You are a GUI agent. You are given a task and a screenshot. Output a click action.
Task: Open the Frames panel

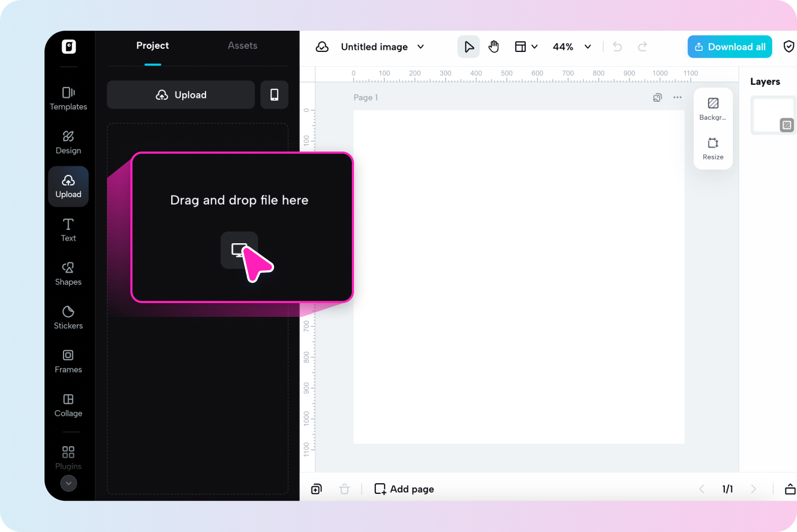point(68,362)
